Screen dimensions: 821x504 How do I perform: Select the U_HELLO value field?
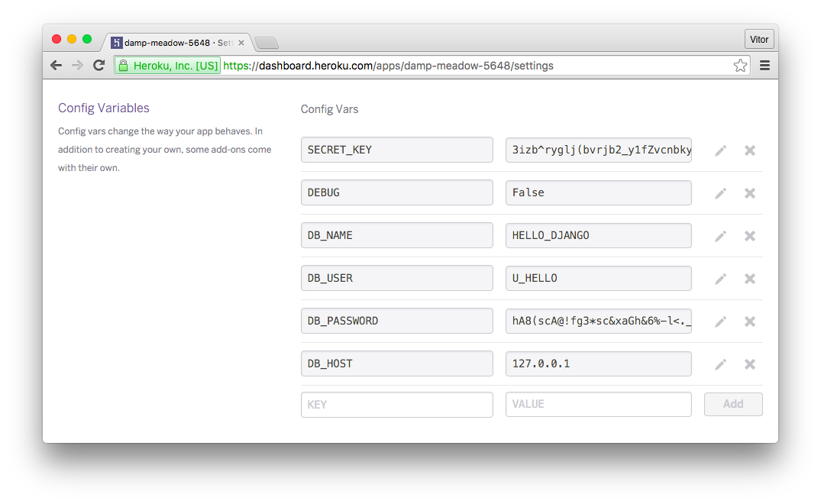(599, 278)
